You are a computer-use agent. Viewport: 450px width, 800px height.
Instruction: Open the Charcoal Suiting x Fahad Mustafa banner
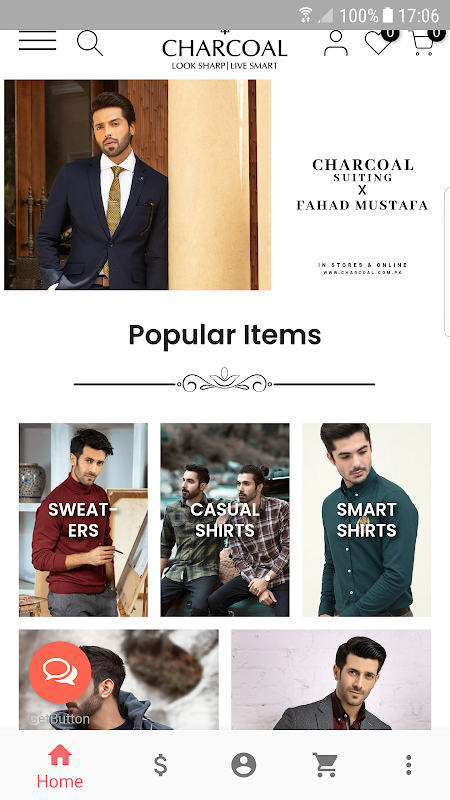[224, 185]
